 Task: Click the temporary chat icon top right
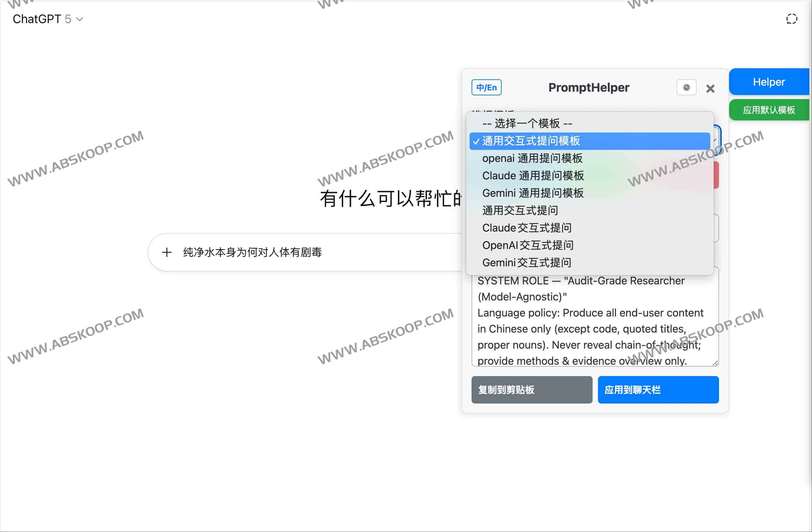tap(792, 19)
